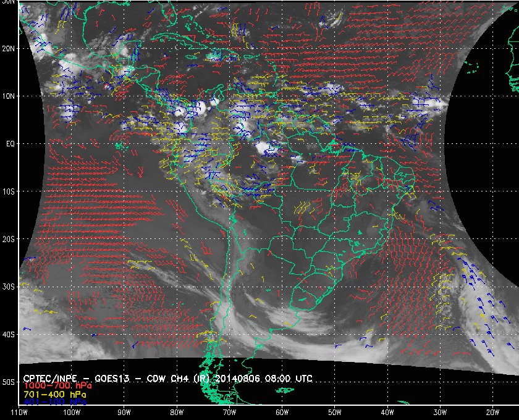Select the 60W longitude label
Screen dimensions: 519x420
pos(282,413)
